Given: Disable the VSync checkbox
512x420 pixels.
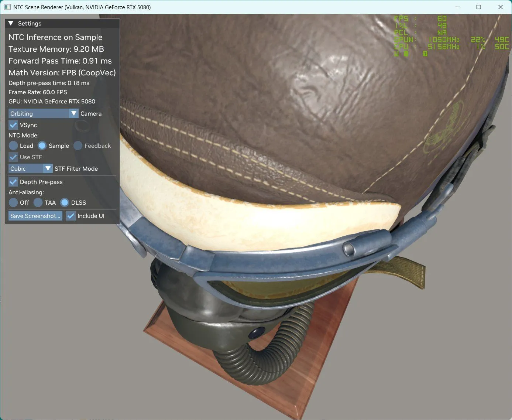Looking at the screenshot, I should 13,125.
